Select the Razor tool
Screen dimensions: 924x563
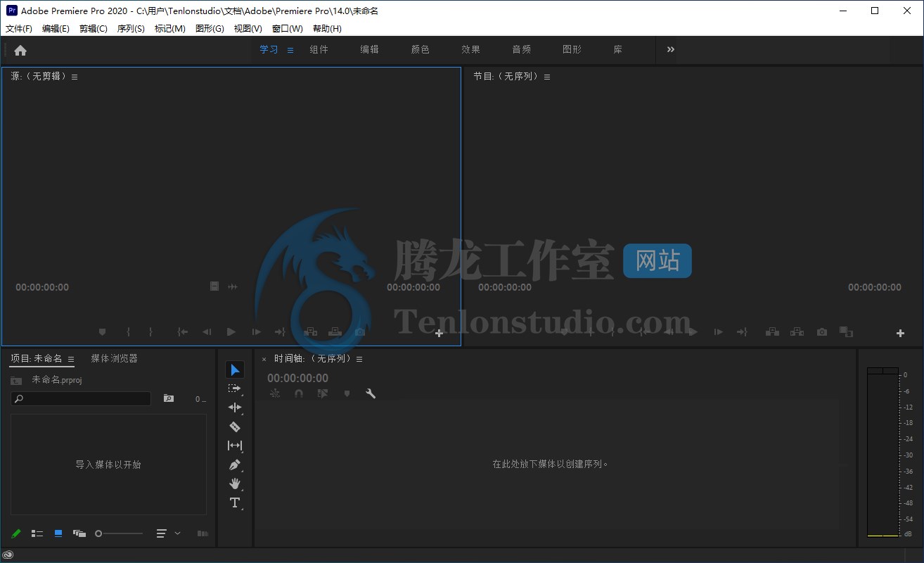click(x=235, y=426)
